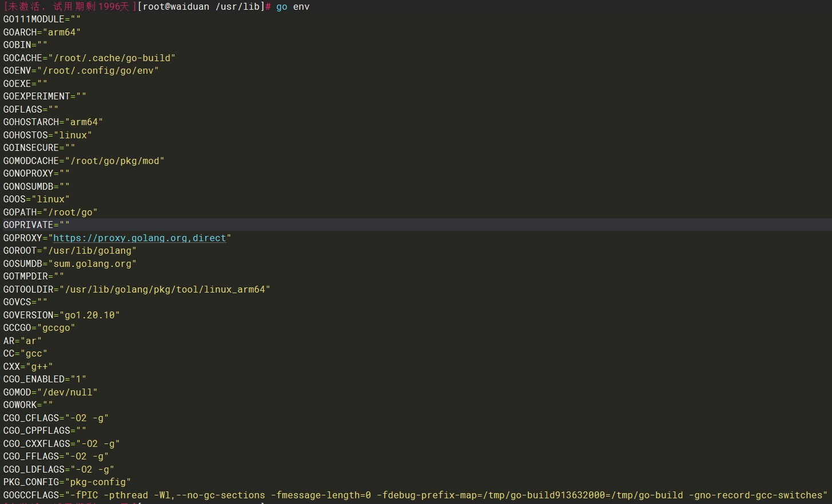Click the root@waiduan prompt label
Screen dimensions: 832x504
click(174, 6)
